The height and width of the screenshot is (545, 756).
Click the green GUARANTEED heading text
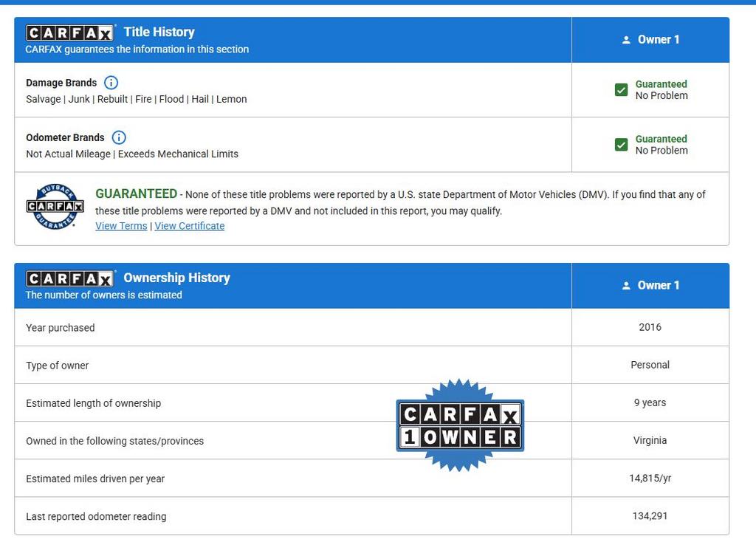point(136,193)
